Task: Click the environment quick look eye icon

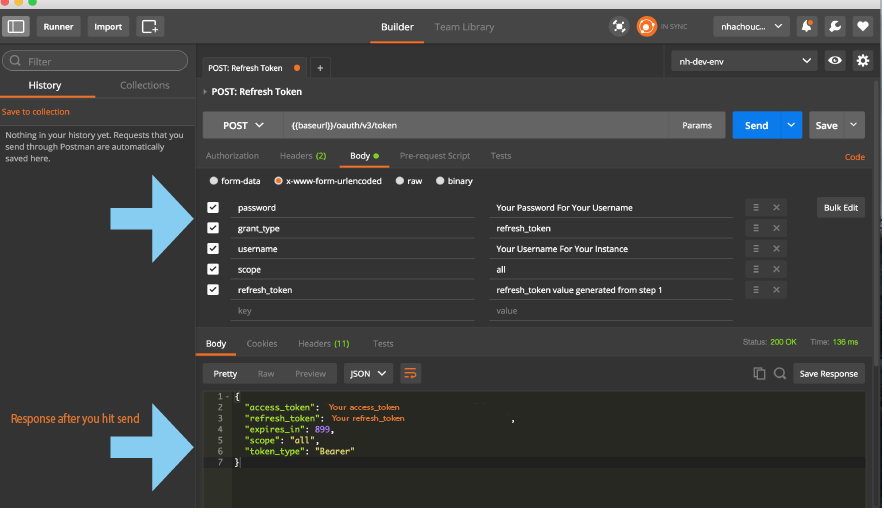Action: pyautogui.click(x=835, y=61)
